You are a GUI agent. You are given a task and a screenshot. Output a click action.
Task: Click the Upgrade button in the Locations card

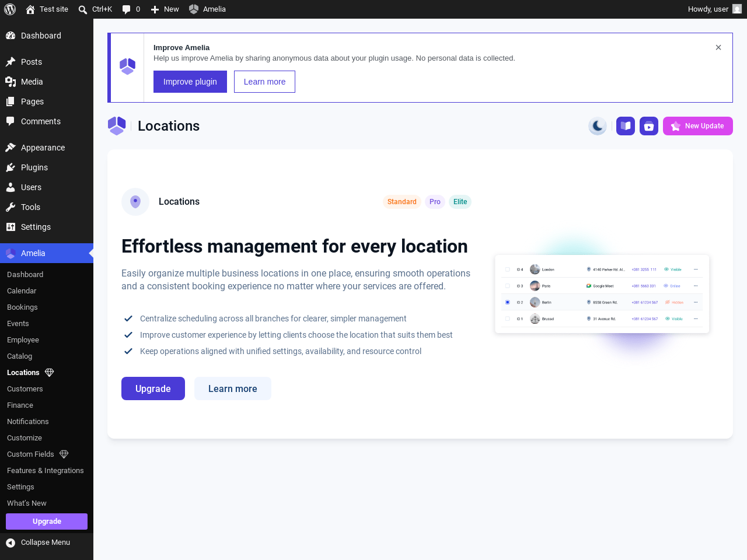pyautogui.click(x=153, y=388)
